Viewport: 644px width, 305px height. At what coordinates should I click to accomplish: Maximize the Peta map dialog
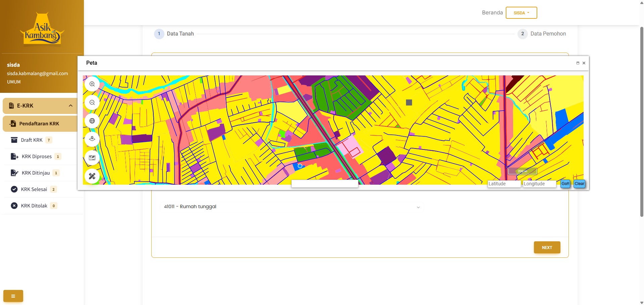point(578,63)
